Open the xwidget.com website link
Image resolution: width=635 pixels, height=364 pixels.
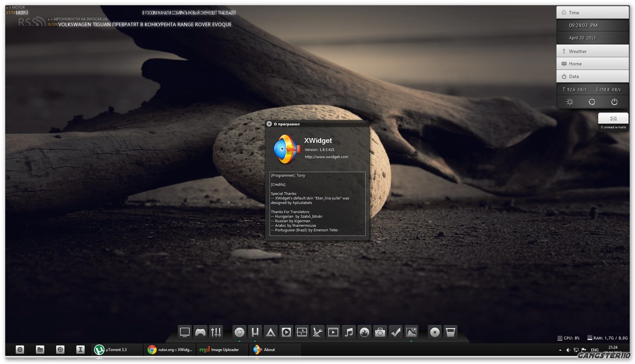tap(326, 157)
